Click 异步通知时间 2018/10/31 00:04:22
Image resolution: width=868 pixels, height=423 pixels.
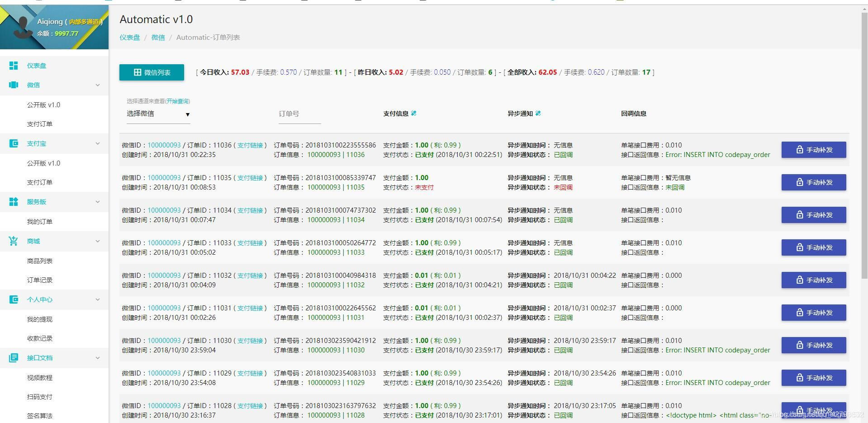point(585,276)
